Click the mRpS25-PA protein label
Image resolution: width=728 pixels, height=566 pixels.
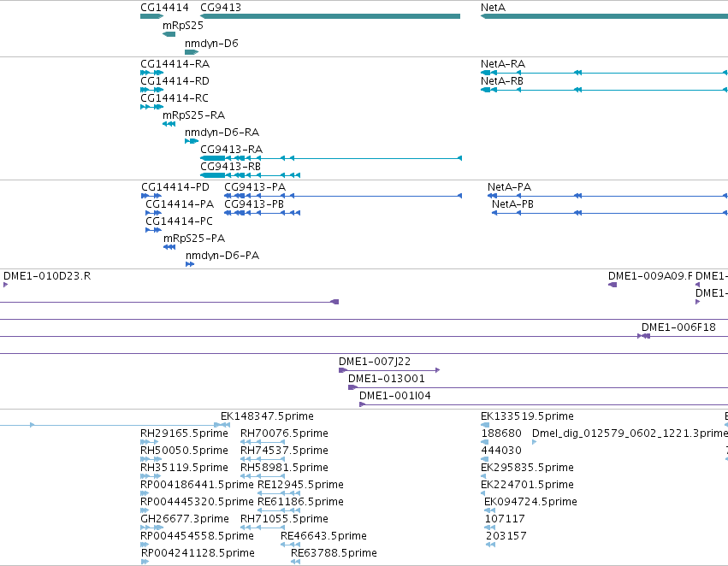pyautogui.click(x=194, y=239)
